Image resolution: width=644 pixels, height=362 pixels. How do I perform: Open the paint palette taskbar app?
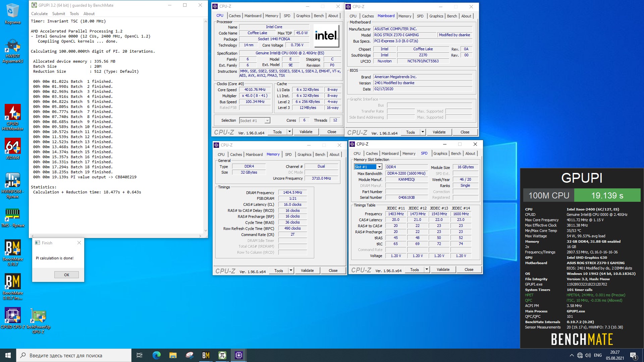tap(189, 355)
